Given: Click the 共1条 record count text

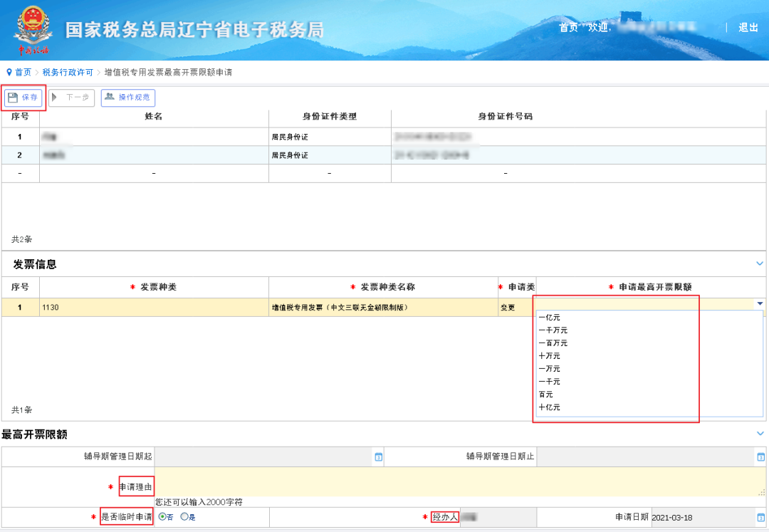Looking at the screenshot, I should pos(21,410).
